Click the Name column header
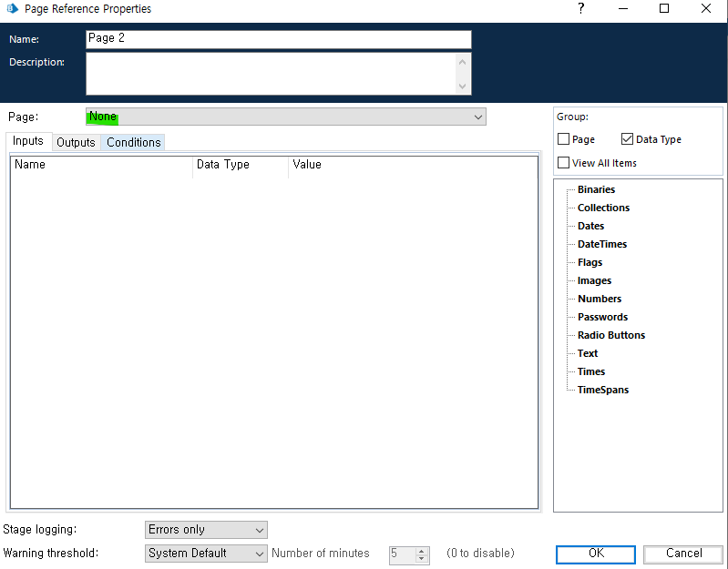 pyautogui.click(x=101, y=165)
